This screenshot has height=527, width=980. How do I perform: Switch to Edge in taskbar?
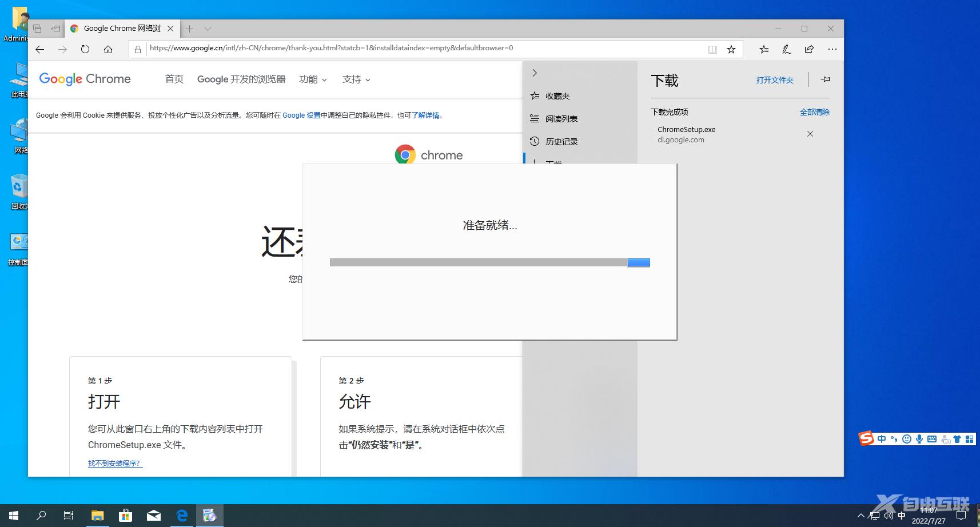182,516
